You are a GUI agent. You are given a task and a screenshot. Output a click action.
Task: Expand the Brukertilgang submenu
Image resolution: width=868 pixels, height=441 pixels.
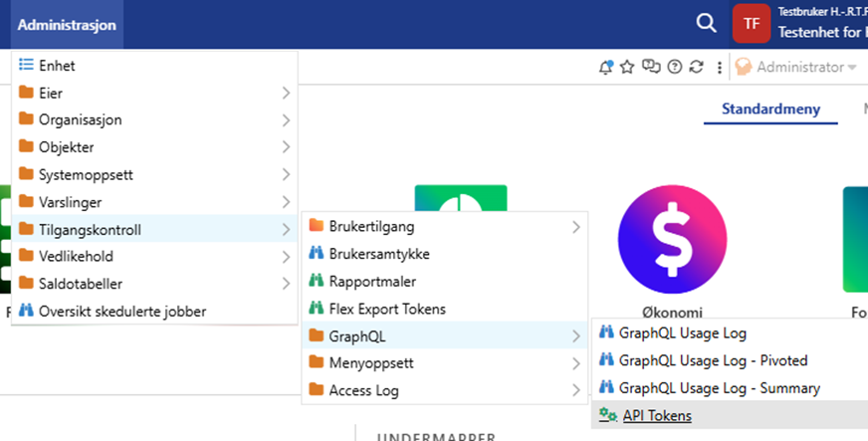[x=443, y=226]
